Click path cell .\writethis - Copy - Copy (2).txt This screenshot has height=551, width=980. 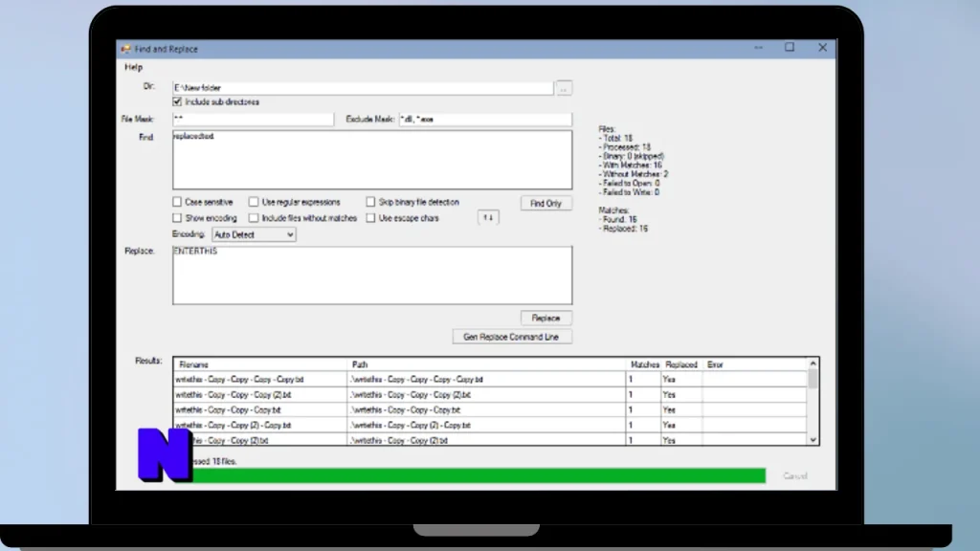pyautogui.click(x=486, y=440)
